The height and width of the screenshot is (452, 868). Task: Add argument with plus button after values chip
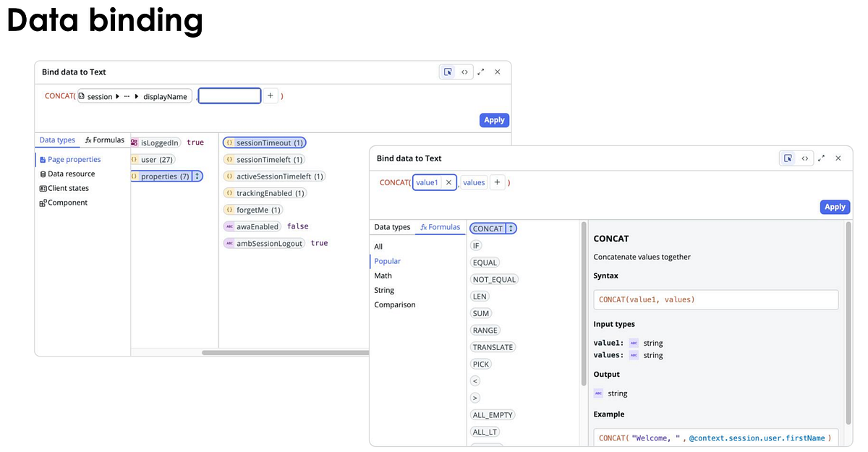coord(497,183)
